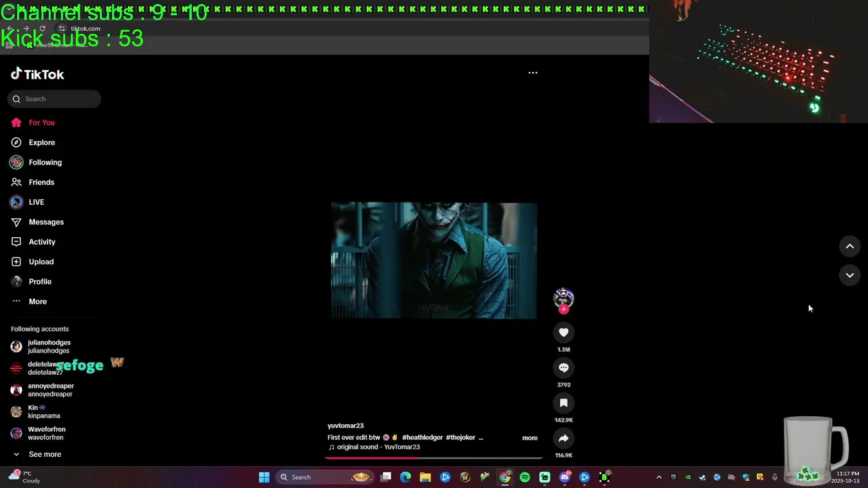
Task: Go to the Explore page
Action: tap(33, 142)
